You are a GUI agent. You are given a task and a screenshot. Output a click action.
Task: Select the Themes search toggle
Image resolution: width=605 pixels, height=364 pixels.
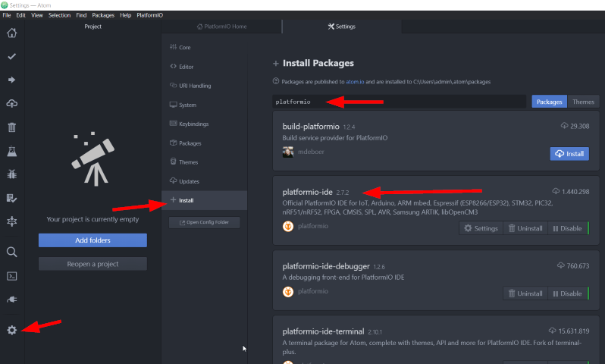[584, 102]
